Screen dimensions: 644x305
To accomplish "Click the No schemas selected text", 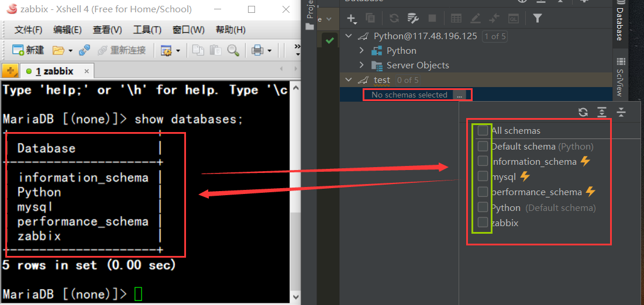I will pyautogui.click(x=409, y=95).
